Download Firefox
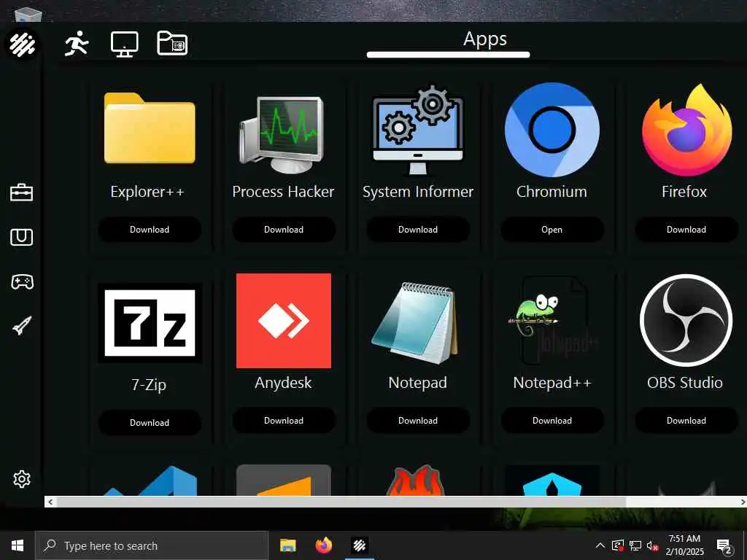This screenshot has height=560, width=747. pyautogui.click(x=686, y=230)
